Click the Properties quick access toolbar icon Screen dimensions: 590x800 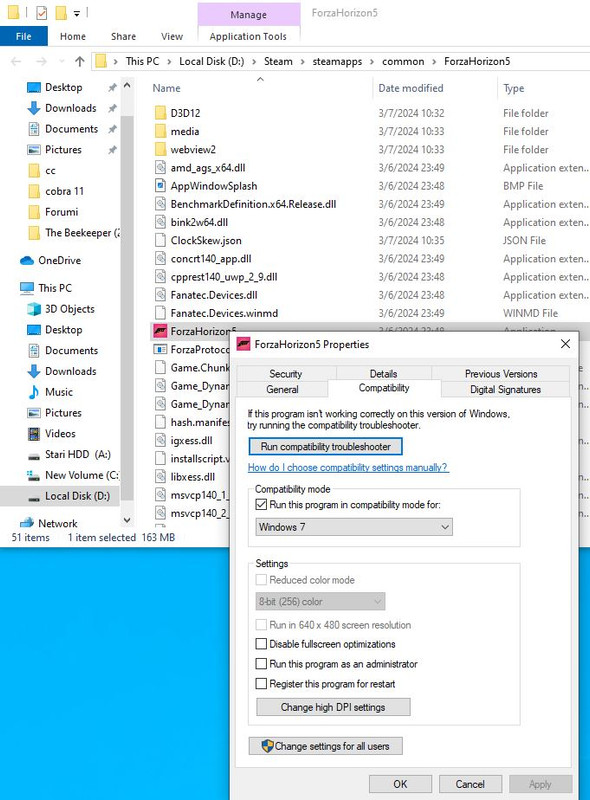(x=41, y=12)
